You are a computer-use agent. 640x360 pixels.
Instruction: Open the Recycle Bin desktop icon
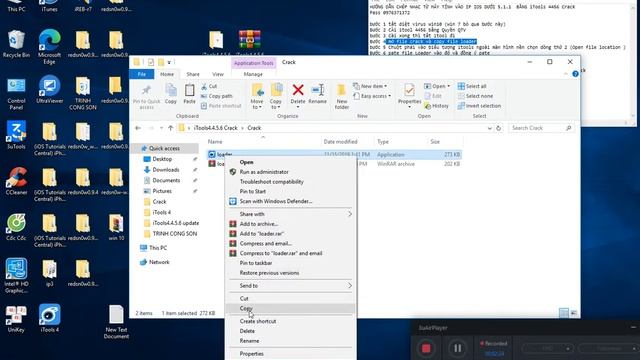16,44
